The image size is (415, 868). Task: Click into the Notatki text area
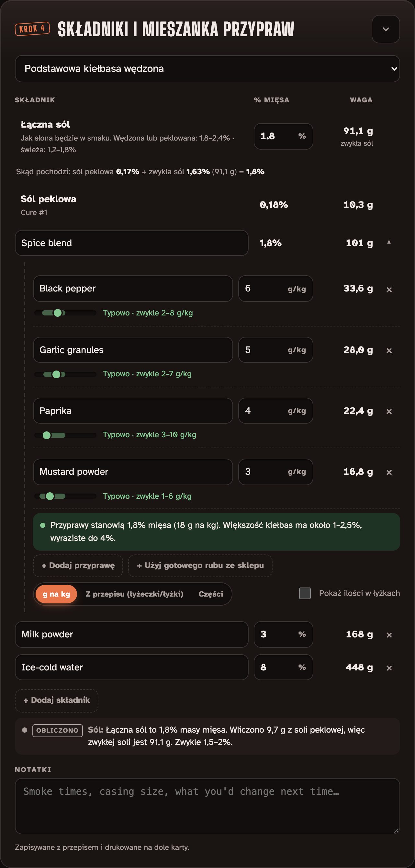[x=207, y=806]
